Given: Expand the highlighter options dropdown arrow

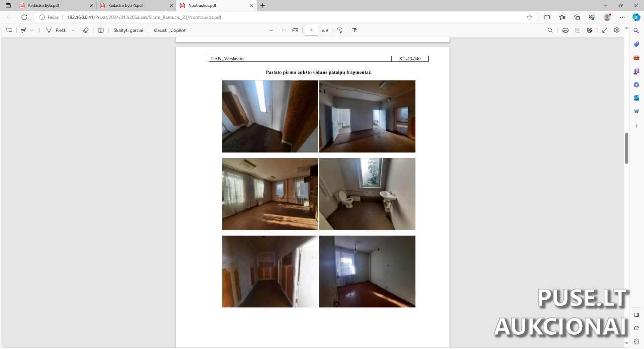Looking at the screenshot, I should (32, 30).
